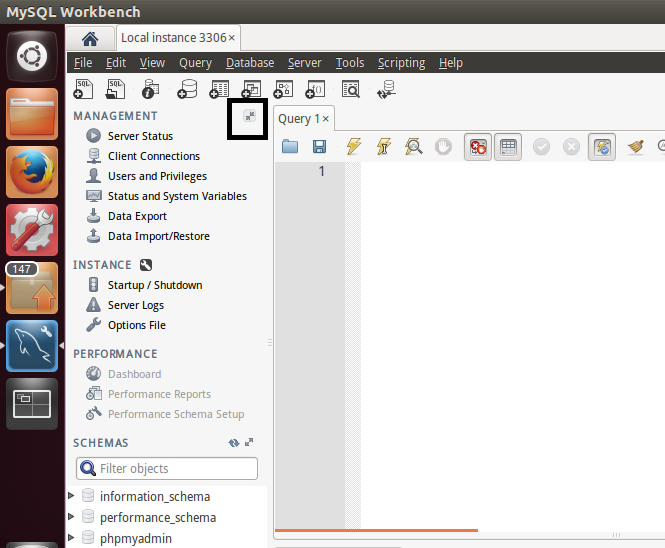Toggle continue on error option
665x548 pixels.
(478, 147)
